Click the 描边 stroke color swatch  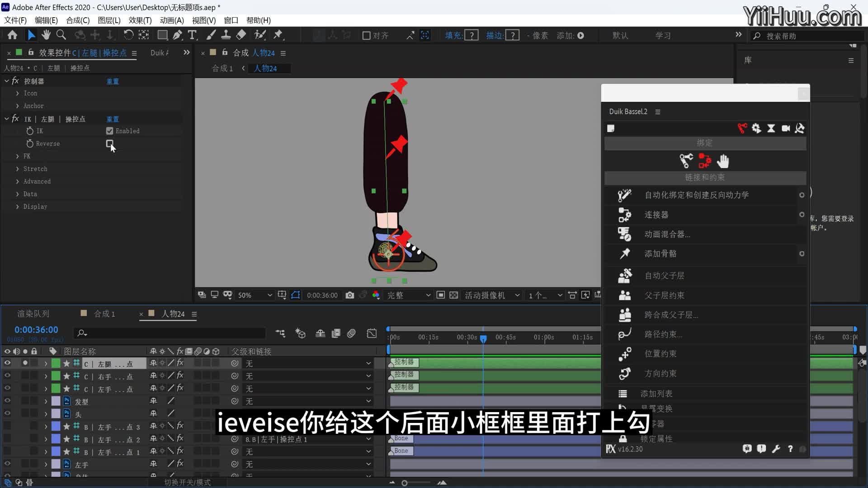[512, 35]
